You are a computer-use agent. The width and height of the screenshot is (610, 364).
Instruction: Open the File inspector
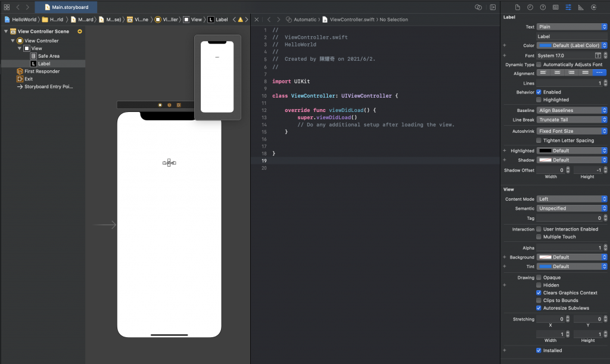pos(516,7)
